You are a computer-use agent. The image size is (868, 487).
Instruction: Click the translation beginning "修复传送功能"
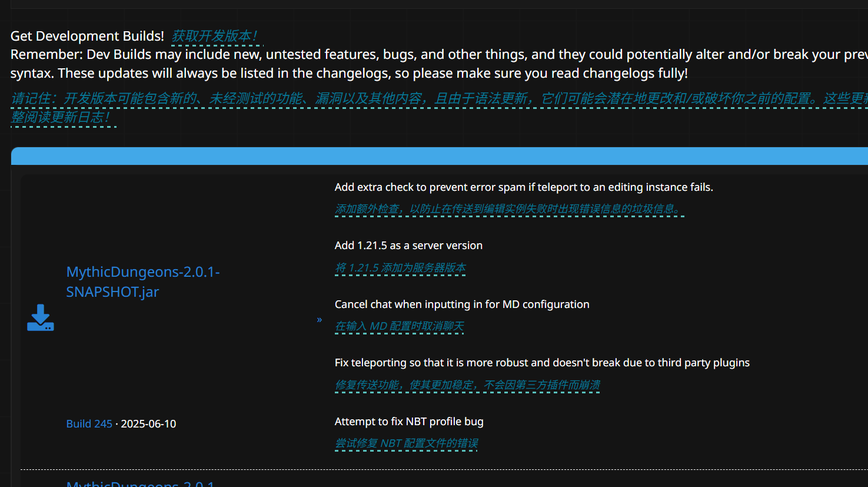tap(467, 385)
